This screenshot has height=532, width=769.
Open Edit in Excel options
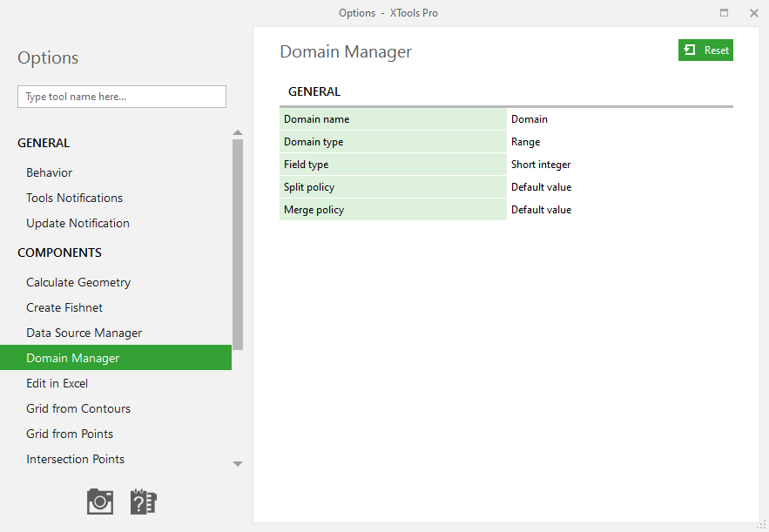pyautogui.click(x=57, y=383)
